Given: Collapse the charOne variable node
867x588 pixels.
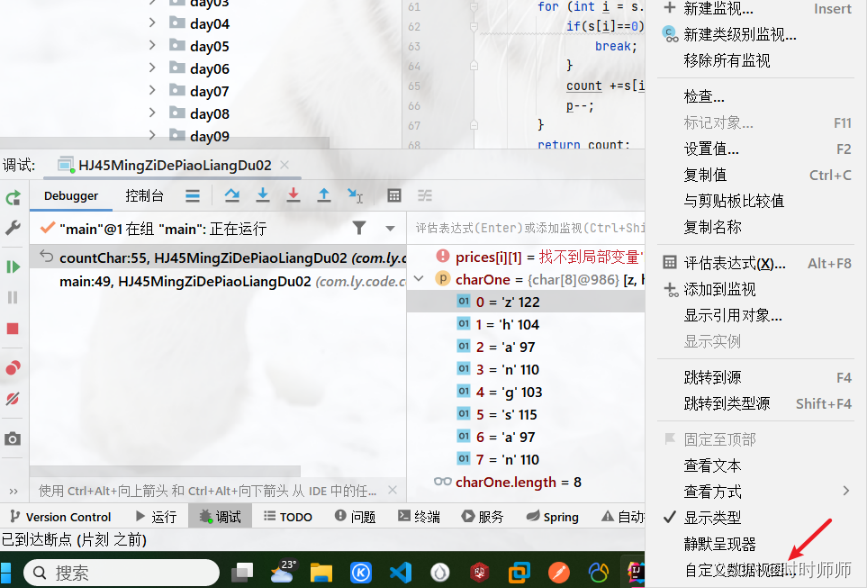Looking at the screenshot, I should [419, 279].
